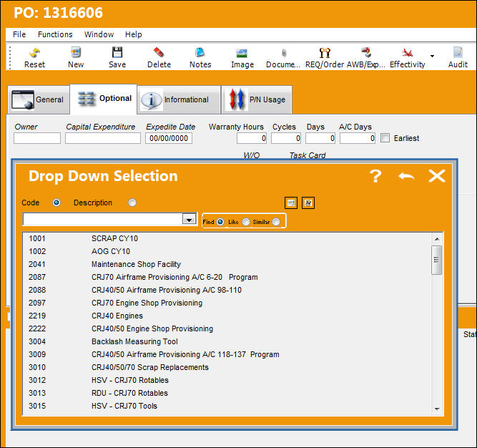Select row 1002 AOG CY10

click(227, 251)
